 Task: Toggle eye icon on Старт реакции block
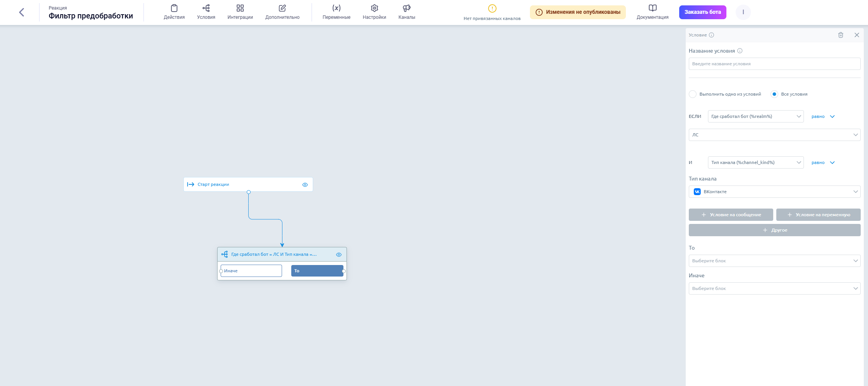click(x=305, y=185)
